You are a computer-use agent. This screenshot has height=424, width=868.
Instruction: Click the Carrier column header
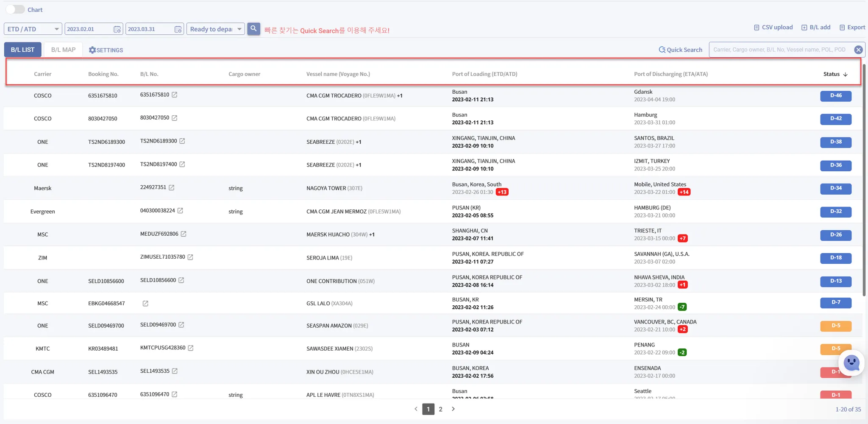(42, 74)
